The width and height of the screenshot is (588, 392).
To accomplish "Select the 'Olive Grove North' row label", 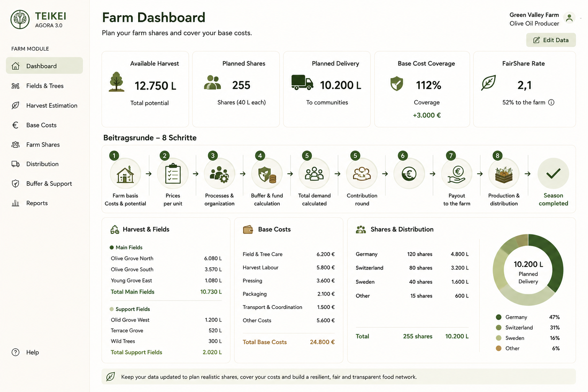I will tap(132, 258).
